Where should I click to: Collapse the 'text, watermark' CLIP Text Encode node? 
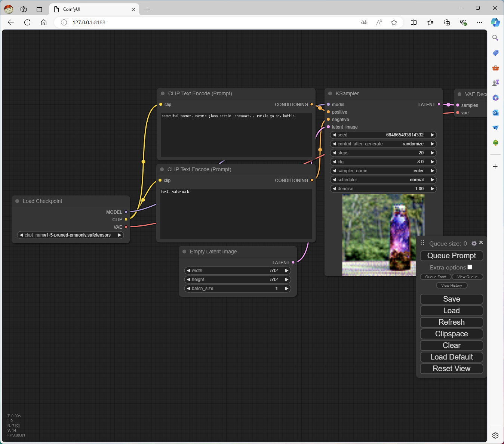[162, 169]
